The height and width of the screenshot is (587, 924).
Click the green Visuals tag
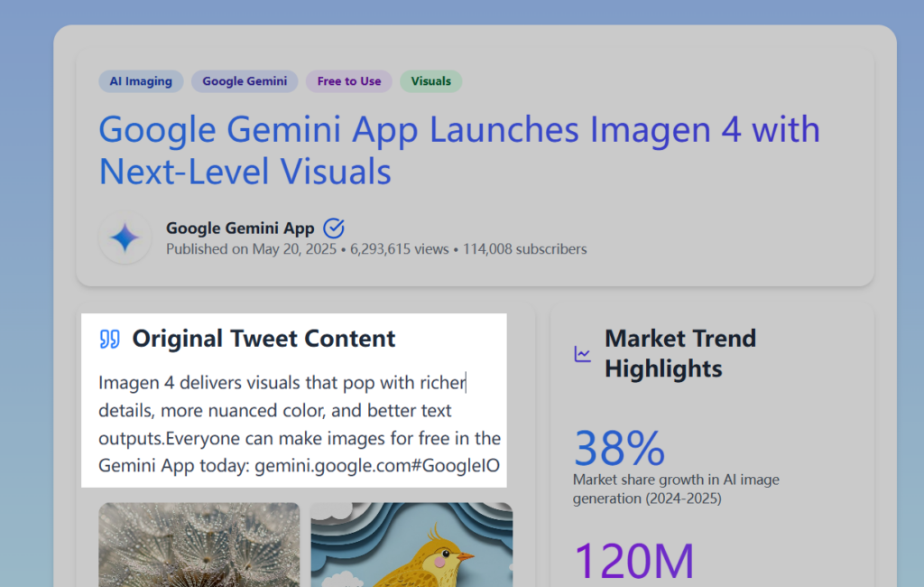coord(430,81)
